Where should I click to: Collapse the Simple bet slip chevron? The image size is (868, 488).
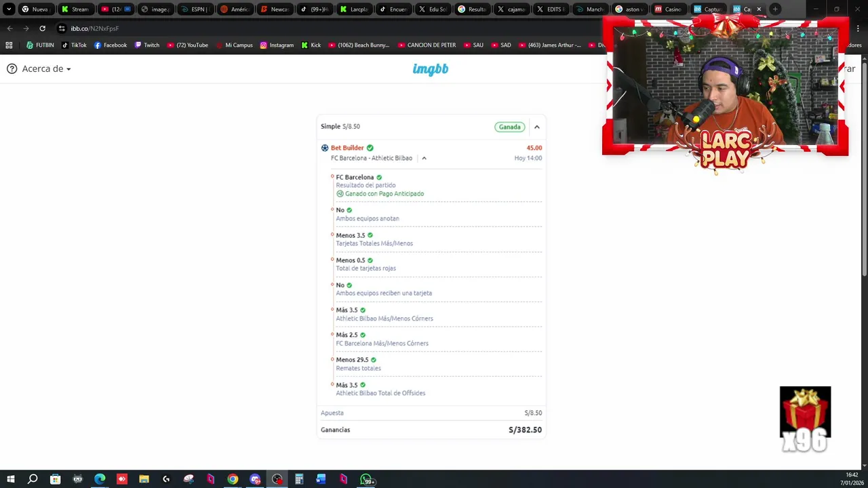[x=536, y=127]
